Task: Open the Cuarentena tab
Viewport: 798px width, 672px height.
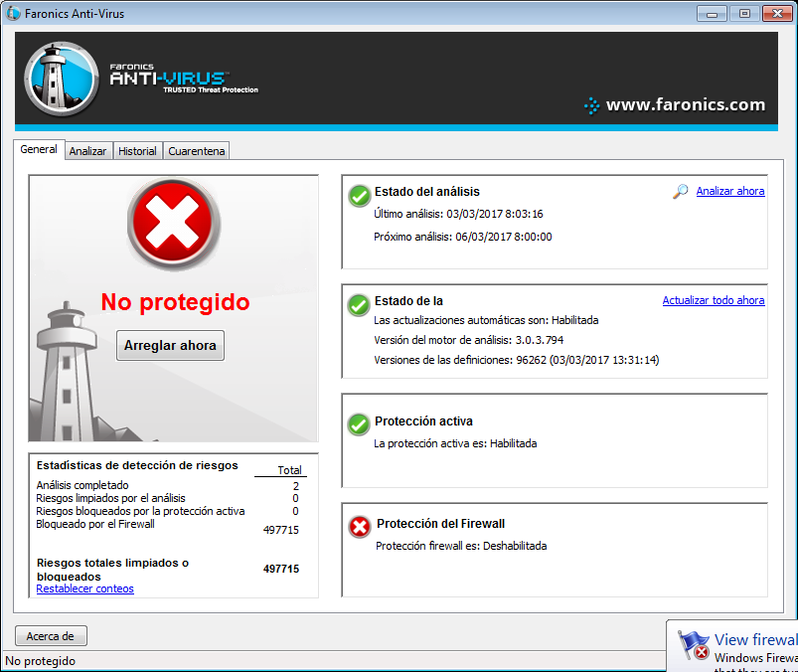Action: coord(197,151)
